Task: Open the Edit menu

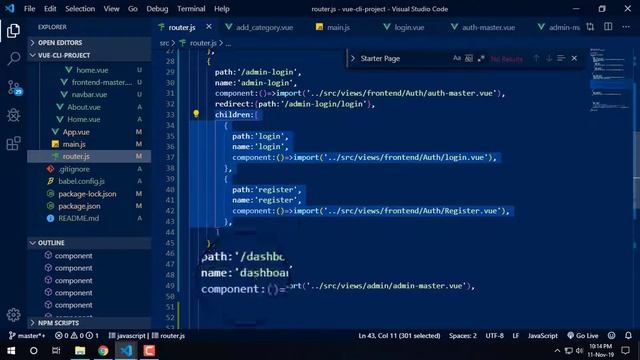Action: coord(50,9)
